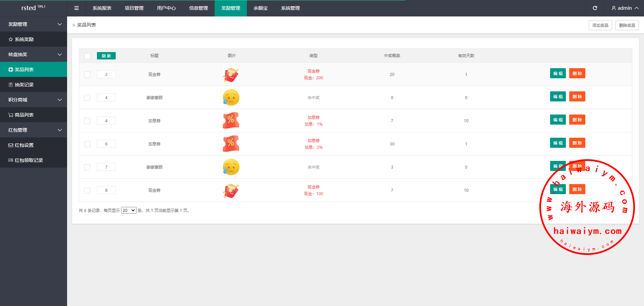
Task: Click the 添加奖品 button
Action: [600, 25]
